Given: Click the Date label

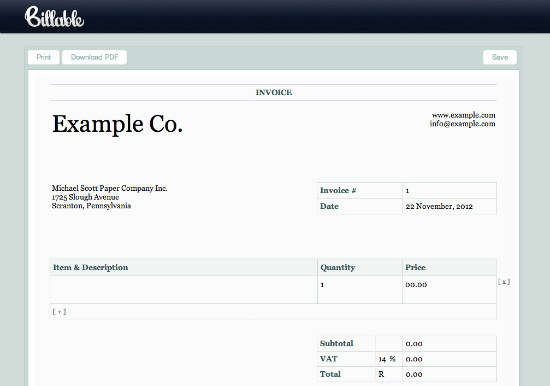Looking at the screenshot, I should click(x=329, y=206).
